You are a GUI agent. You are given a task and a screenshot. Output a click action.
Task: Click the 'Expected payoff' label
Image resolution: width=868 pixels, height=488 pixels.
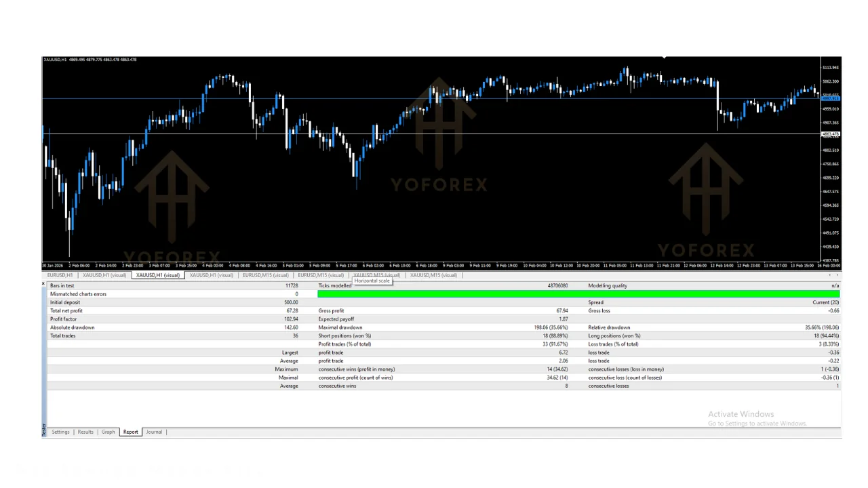[x=336, y=319]
